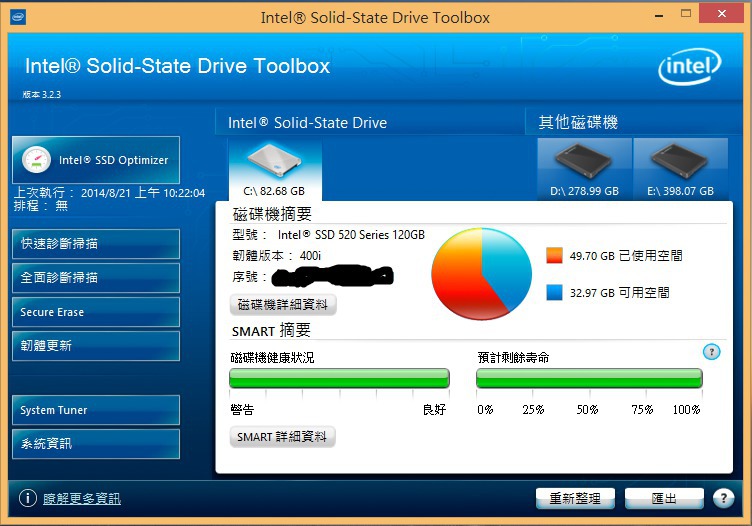Open Secure Erase

pyautogui.click(x=96, y=312)
